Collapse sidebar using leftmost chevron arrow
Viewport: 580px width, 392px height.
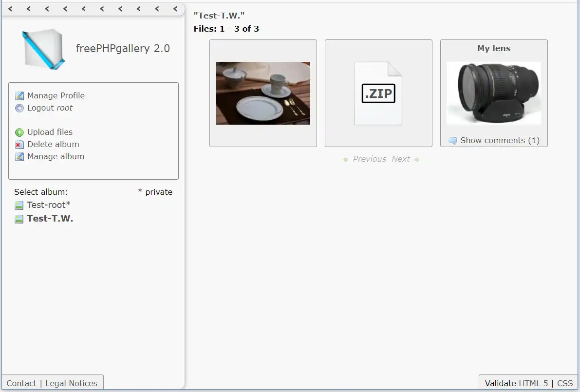coord(10,9)
